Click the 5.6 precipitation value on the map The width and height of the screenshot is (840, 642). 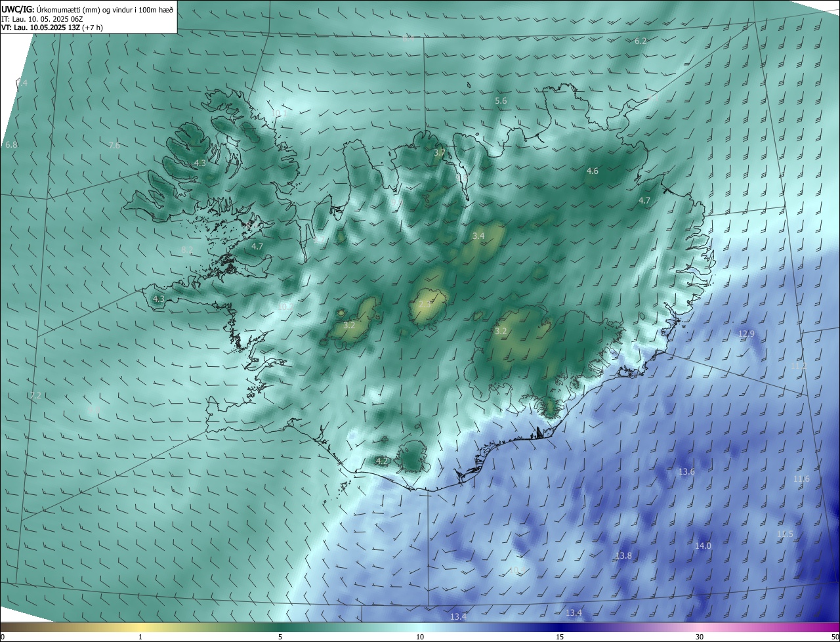(501, 101)
